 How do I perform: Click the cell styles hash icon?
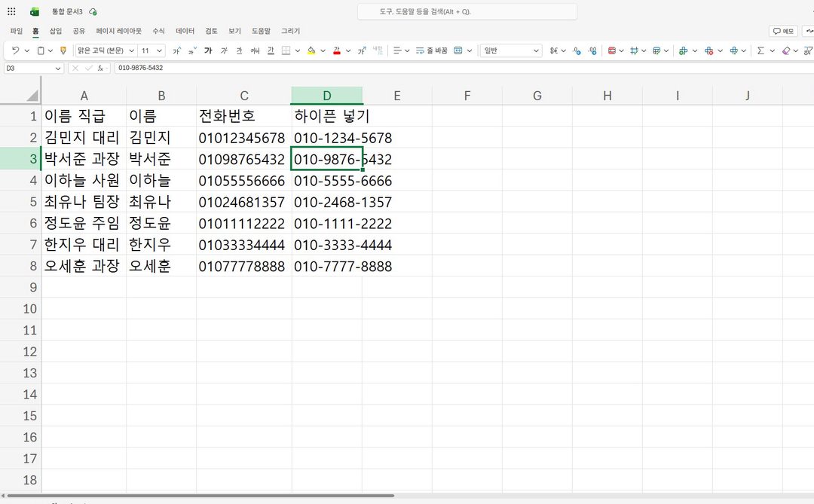point(634,50)
